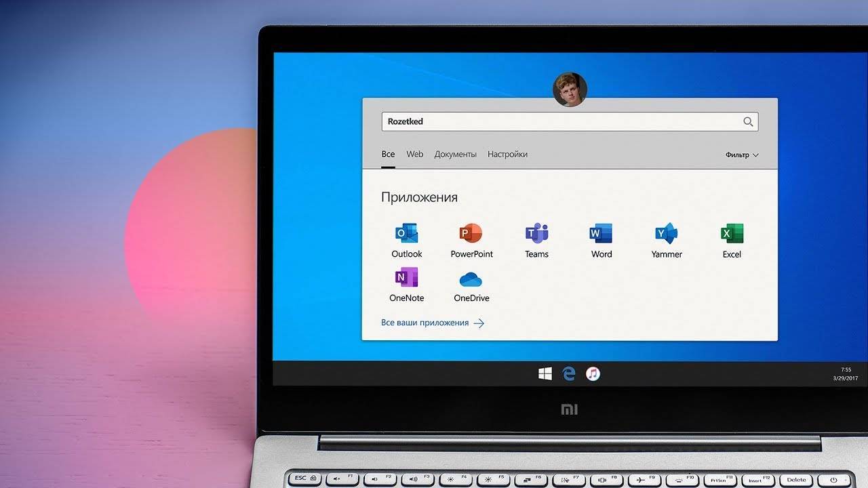Image resolution: width=868 pixels, height=488 pixels.
Task: Launch Microsoft Edge from the taskbar
Action: coord(569,373)
